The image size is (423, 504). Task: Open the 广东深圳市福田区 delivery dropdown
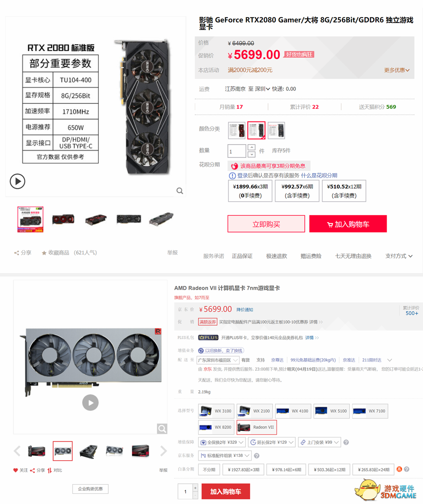pyautogui.click(x=218, y=360)
